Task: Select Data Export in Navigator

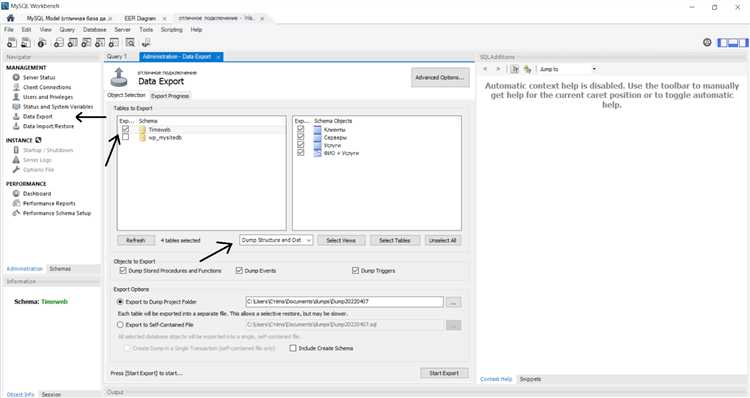Action: coord(37,116)
